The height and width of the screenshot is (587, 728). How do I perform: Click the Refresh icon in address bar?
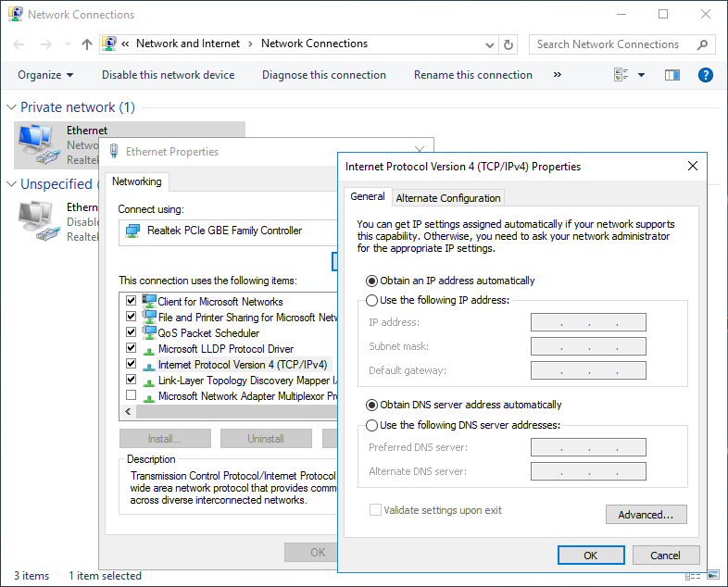point(508,44)
